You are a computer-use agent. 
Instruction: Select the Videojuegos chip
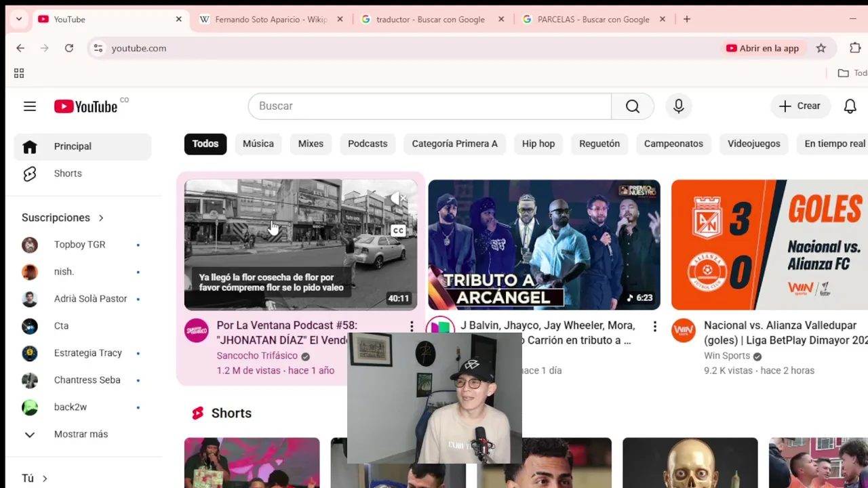tap(754, 144)
